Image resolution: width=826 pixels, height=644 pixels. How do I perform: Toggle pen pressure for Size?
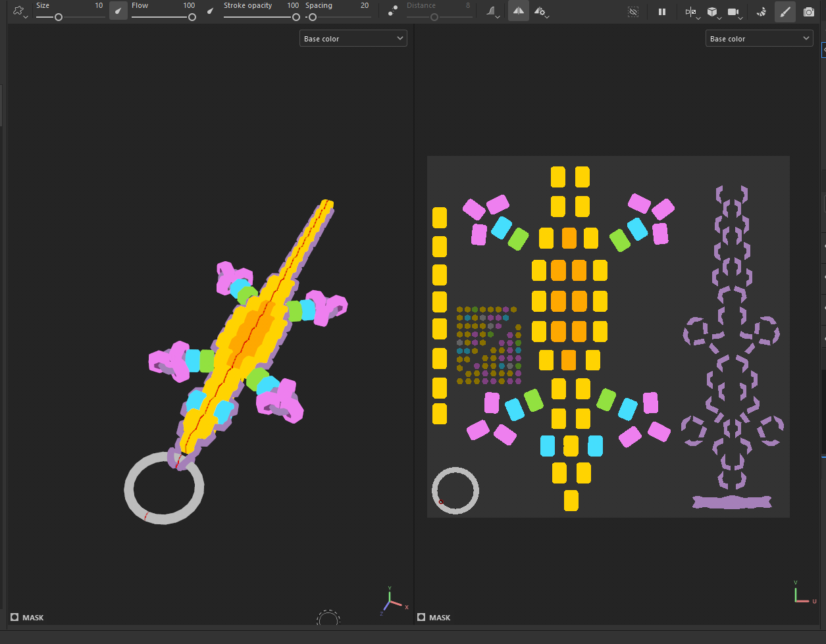[118, 11]
